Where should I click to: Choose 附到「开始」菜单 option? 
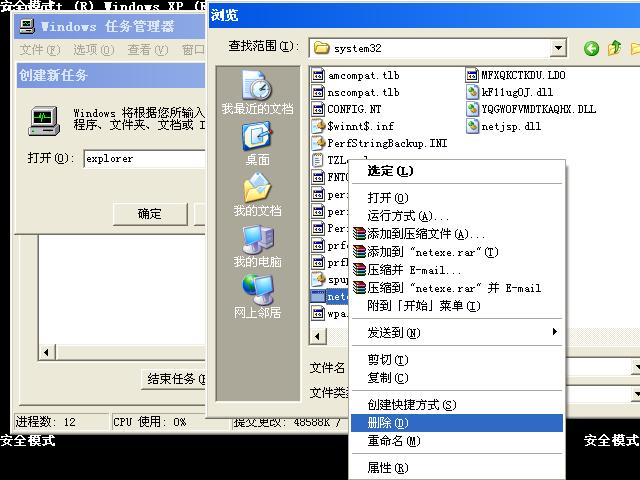pos(456,306)
